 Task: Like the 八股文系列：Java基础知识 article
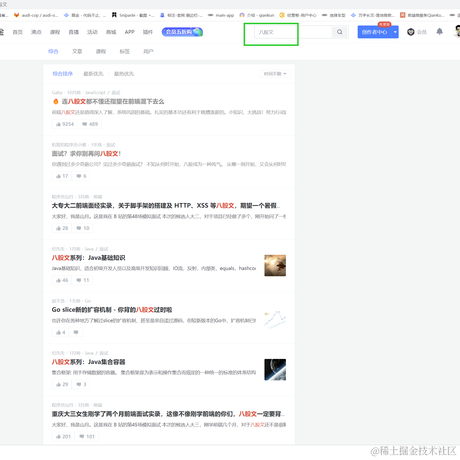(x=62, y=280)
